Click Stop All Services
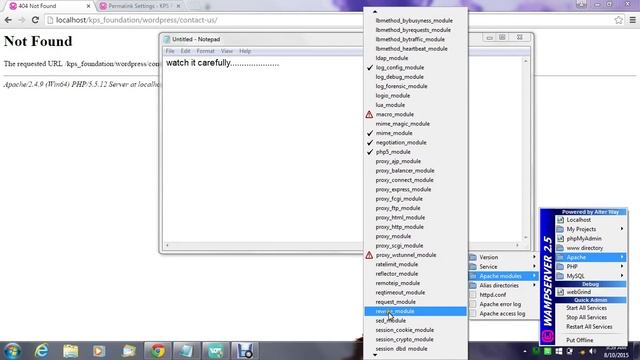 click(x=591, y=318)
